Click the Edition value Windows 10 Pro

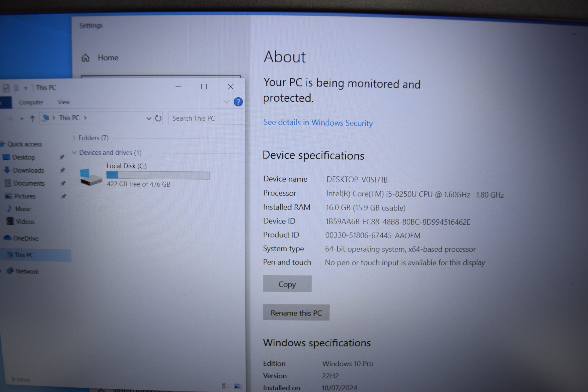click(x=348, y=364)
